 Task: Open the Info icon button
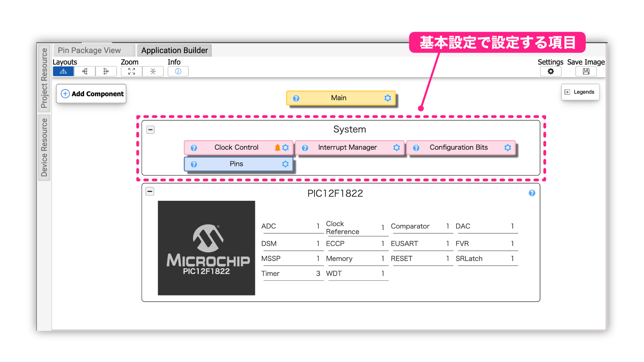pyautogui.click(x=178, y=71)
